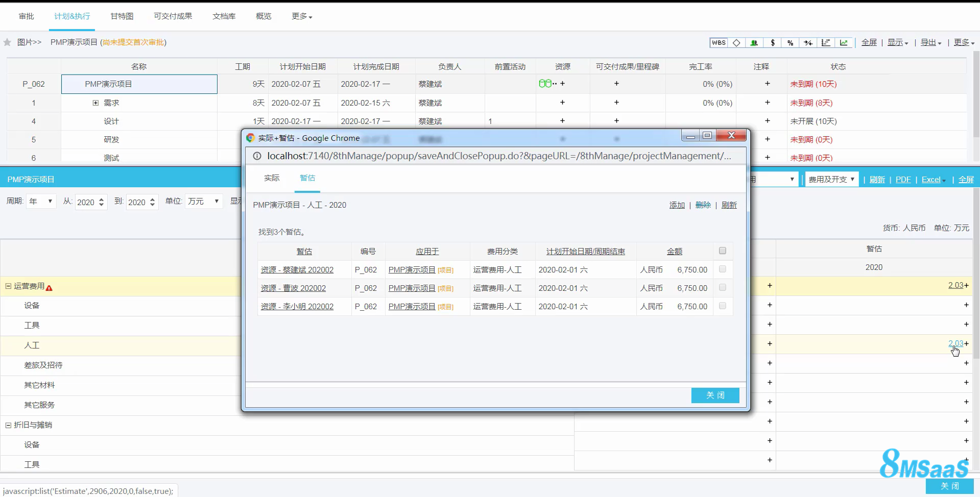The width and height of the screenshot is (980, 497).
Task: Click plus next to 2.03 in 人工 row
Action: (966, 343)
